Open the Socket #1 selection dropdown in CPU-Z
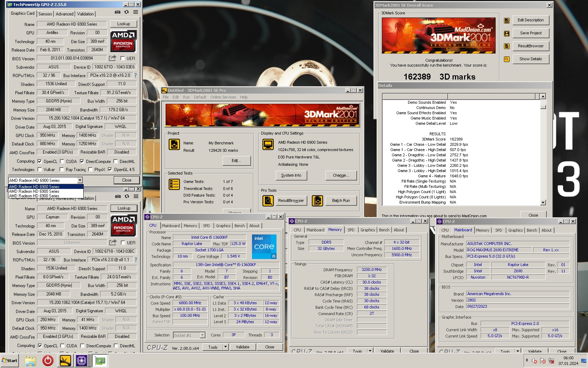Screen dimensions: 588x368 202,335
